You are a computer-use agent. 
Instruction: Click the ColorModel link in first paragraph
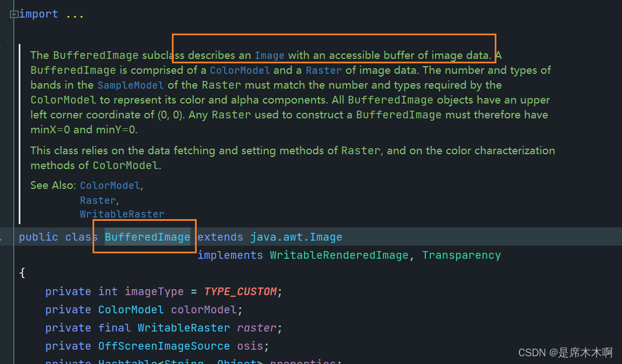(x=240, y=70)
